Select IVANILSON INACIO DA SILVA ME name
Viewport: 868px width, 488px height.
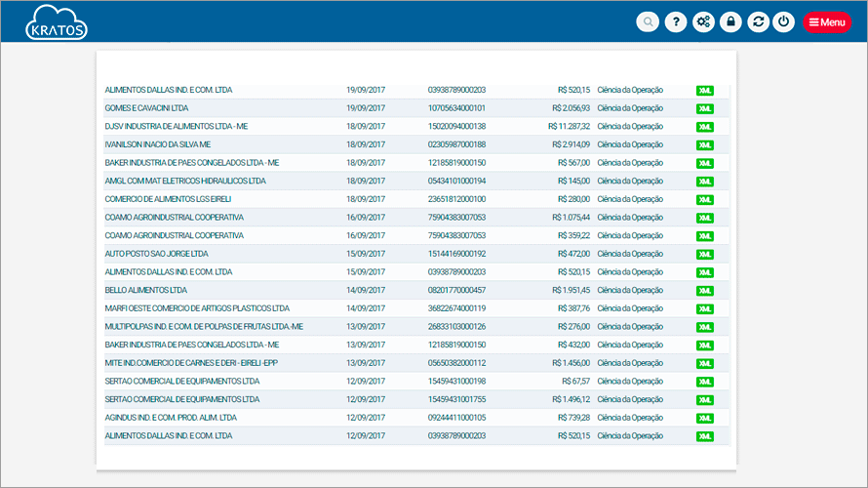coord(158,144)
